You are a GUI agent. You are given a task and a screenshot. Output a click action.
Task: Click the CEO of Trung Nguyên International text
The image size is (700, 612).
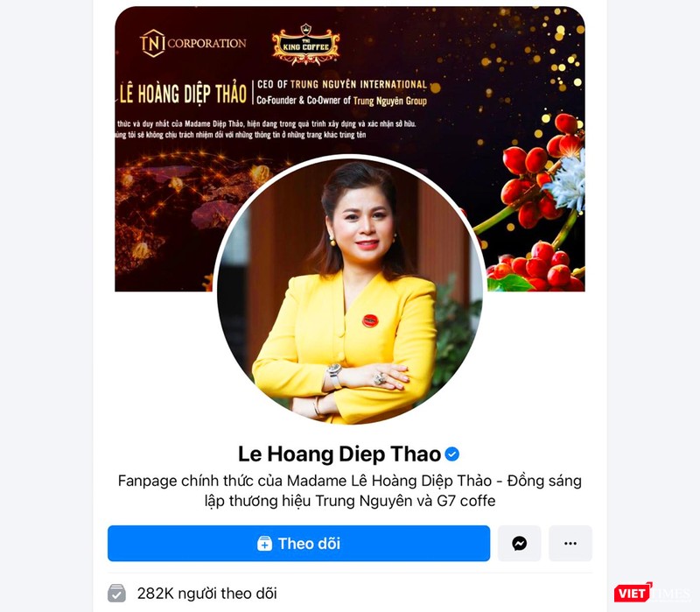coord(342,84)
